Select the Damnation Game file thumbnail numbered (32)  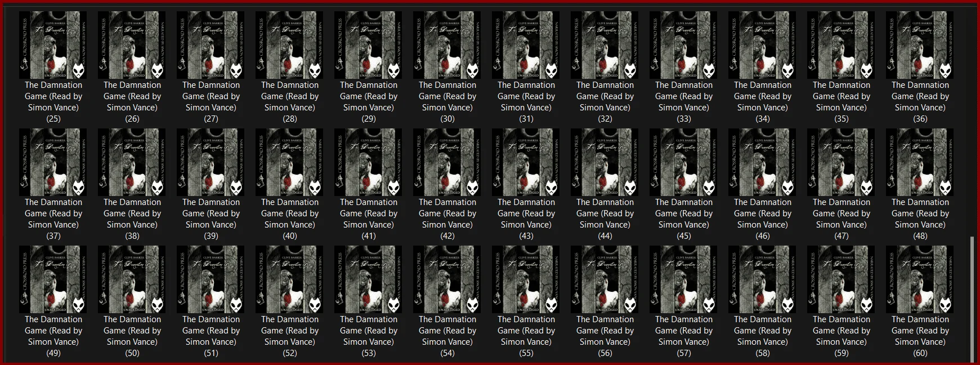(605, 45)
